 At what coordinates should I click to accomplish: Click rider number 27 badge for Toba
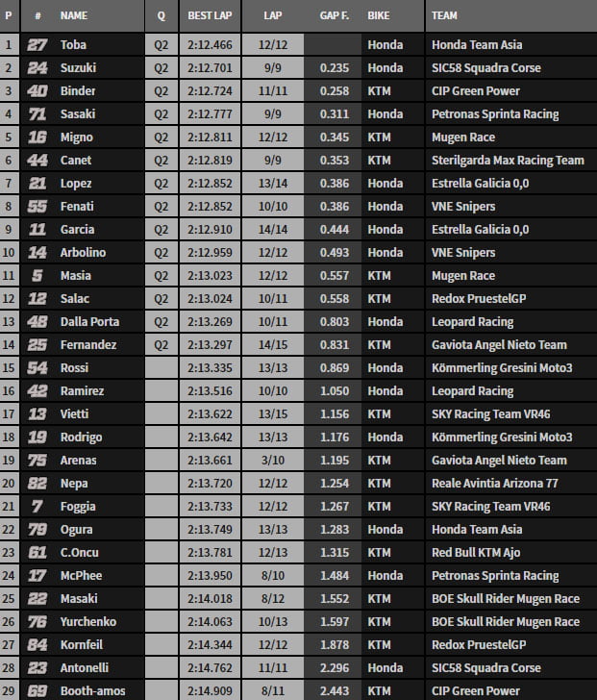[x=37, y=45]
